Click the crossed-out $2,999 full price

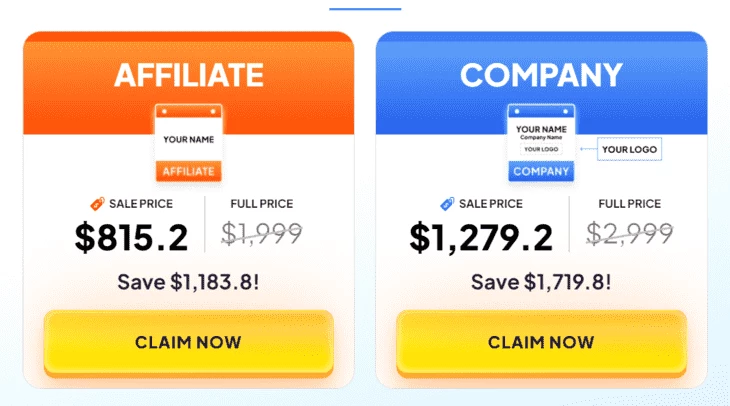(x=629, y=233)
